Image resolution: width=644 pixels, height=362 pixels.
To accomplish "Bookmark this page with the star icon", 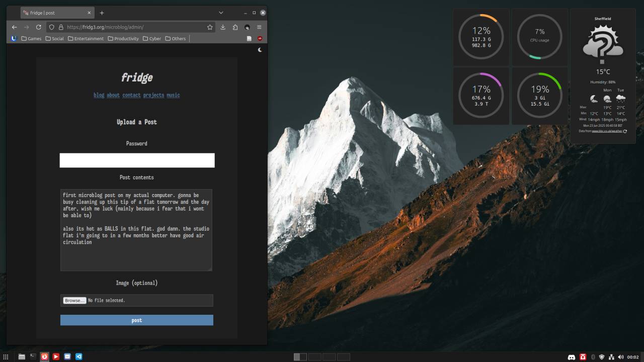I will [210, 27].
